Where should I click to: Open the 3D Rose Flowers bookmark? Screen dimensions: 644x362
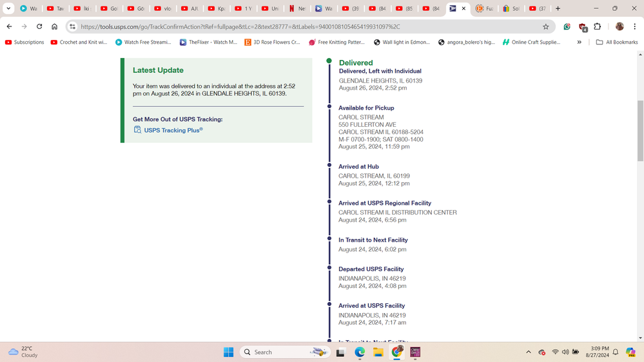(x=272, y=42)
